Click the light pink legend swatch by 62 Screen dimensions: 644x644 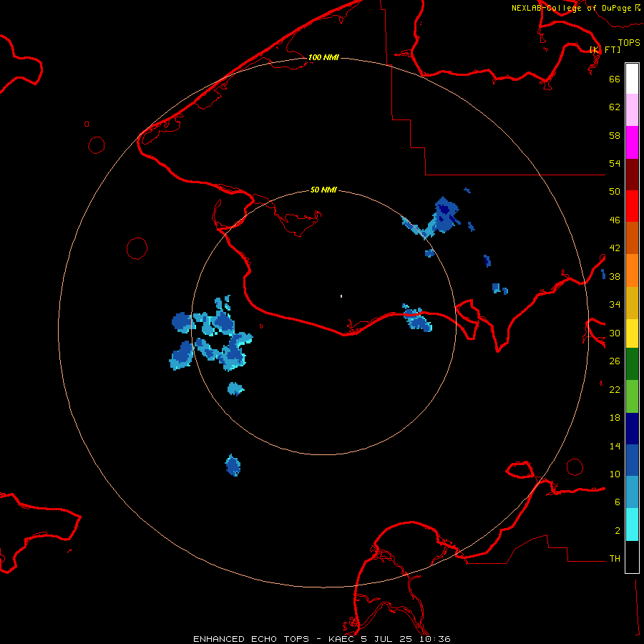[x=632, y=110]
